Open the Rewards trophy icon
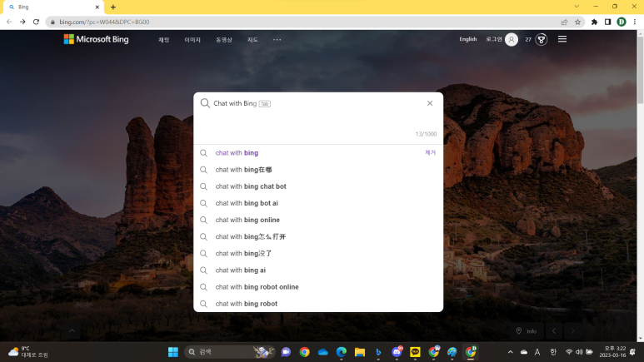Screen dimensions: 644x362 click(542, 39)
